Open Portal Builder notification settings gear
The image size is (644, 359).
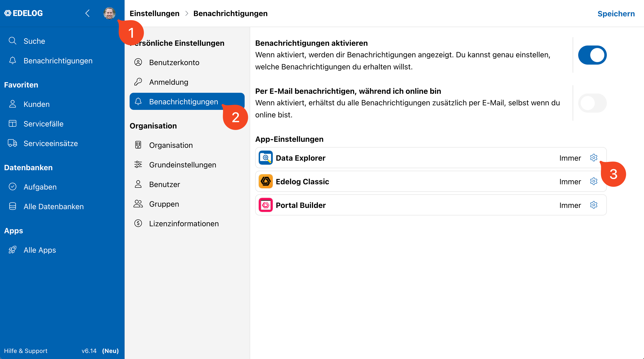pyautogui.click(x=594, y=205)
